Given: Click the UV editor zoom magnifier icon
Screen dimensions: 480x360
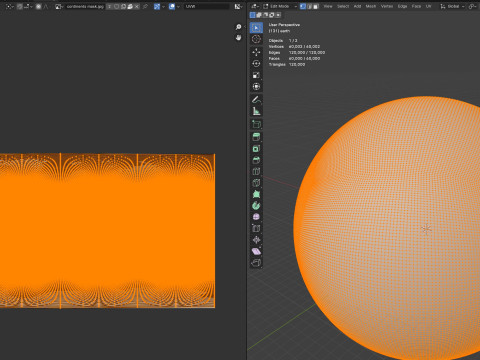Looking at the screenshot, I should click(238, 27).
